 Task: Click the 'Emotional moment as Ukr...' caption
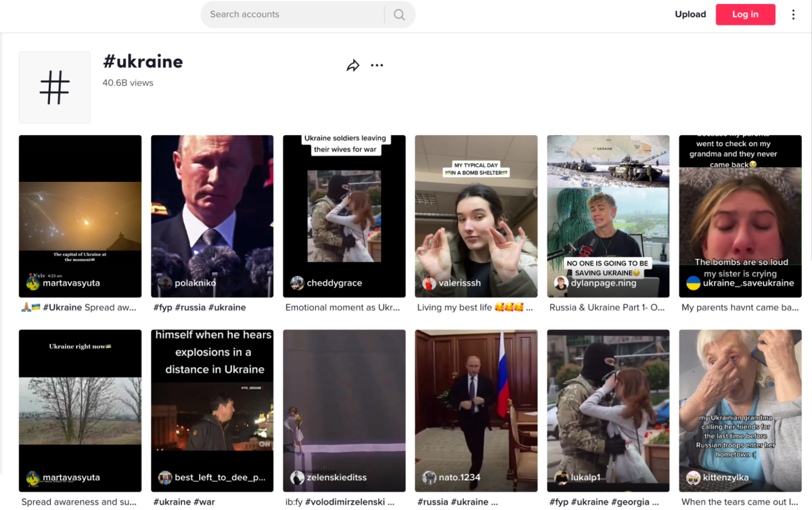[343, 307]
